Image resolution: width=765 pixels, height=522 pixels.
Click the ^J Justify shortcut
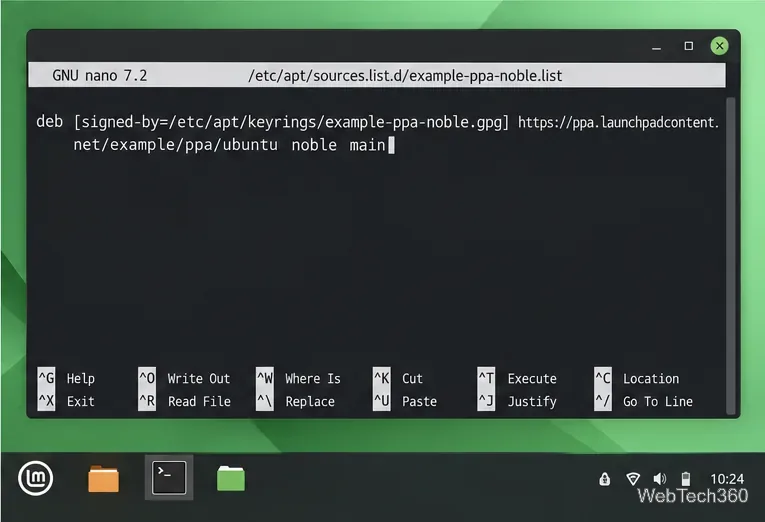click(517, 402)
